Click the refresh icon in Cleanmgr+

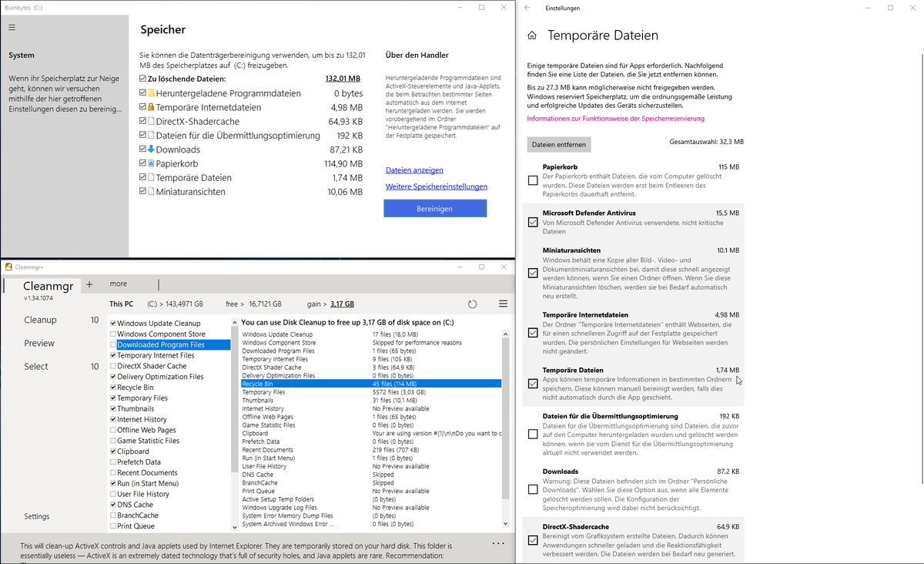[x=473, y=304]
